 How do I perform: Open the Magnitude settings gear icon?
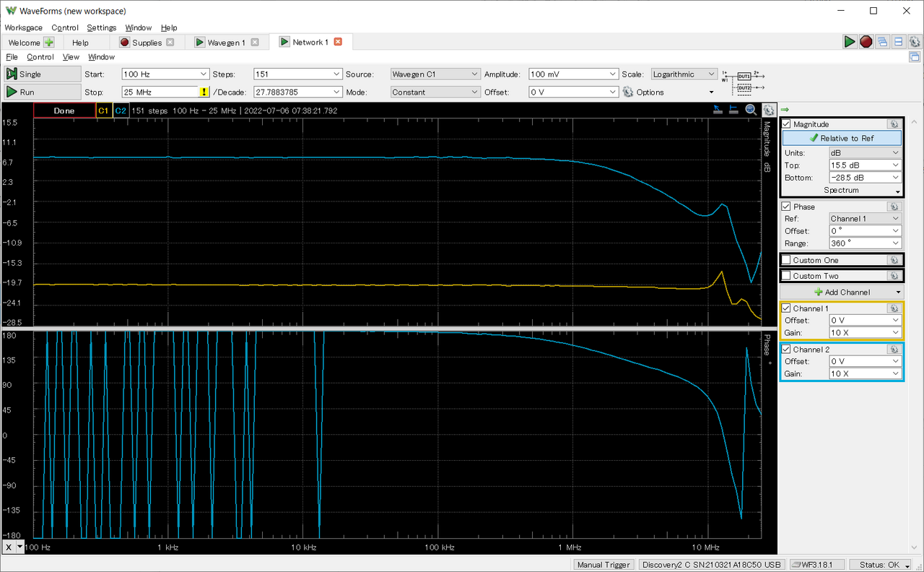point(893,124)
